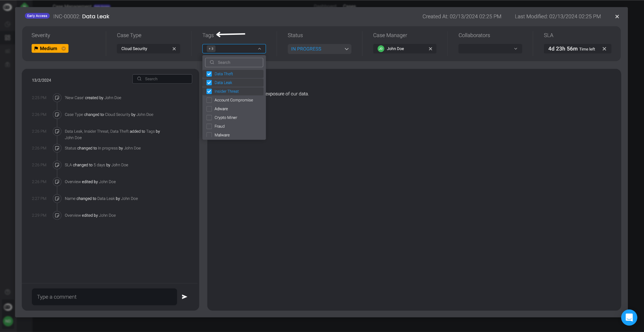Uncheck the Insider Threat tag
This screenshot has height=332, width=644.
(x=209, y=91)
